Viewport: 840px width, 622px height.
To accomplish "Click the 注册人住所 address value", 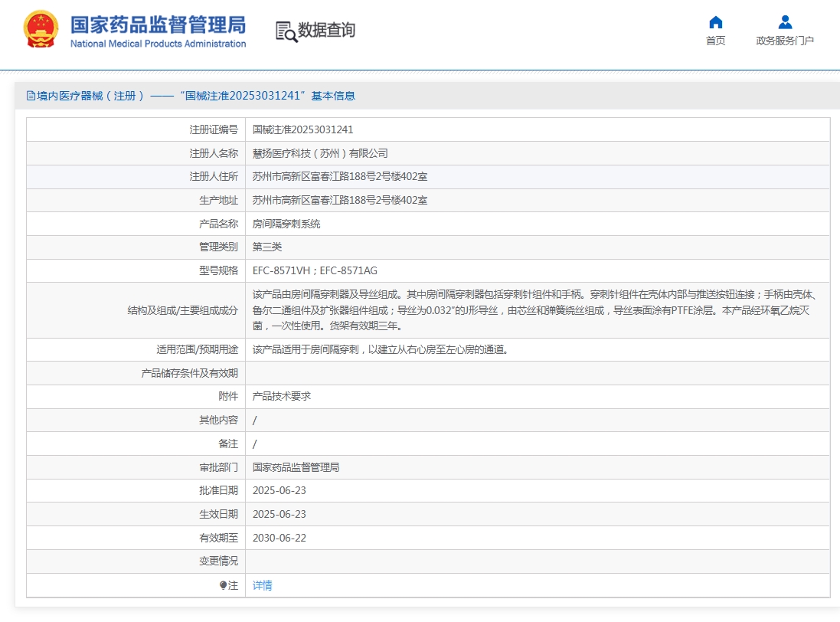I will click(x=340, y=177).
